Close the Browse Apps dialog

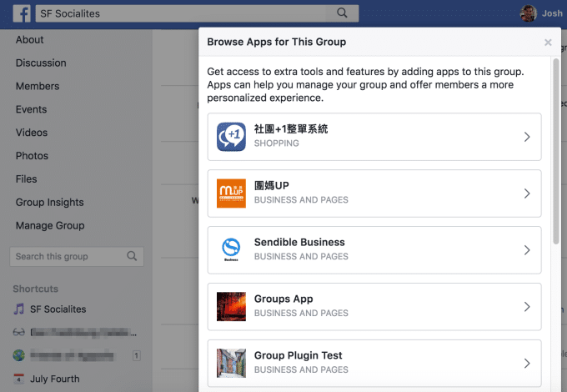(x=548, y=42)
